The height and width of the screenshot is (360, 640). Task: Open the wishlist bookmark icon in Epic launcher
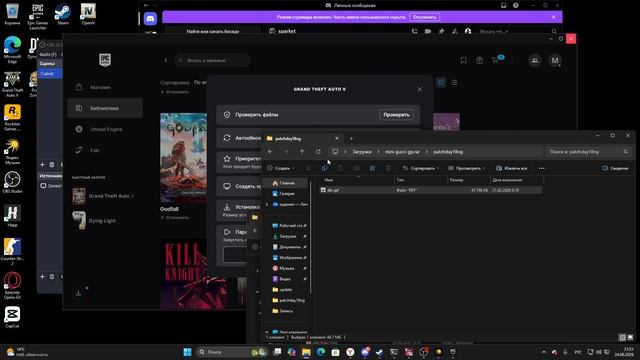coord(463,60)
